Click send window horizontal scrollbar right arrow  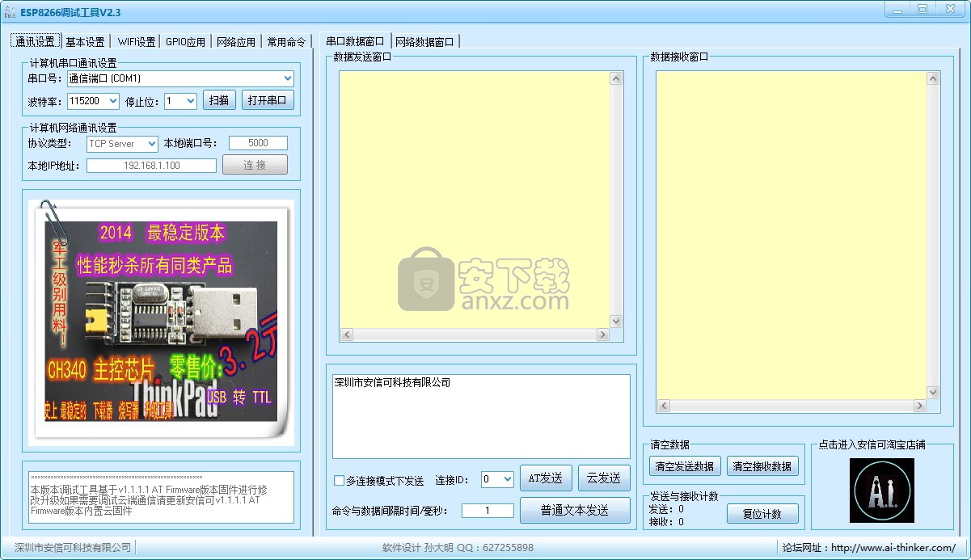[602, 335]
